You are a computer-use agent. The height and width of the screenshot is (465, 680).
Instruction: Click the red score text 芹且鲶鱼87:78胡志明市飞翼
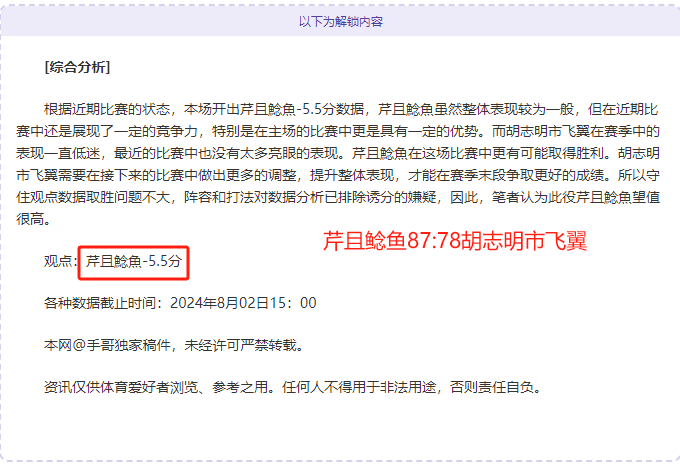tap(455, 241)
